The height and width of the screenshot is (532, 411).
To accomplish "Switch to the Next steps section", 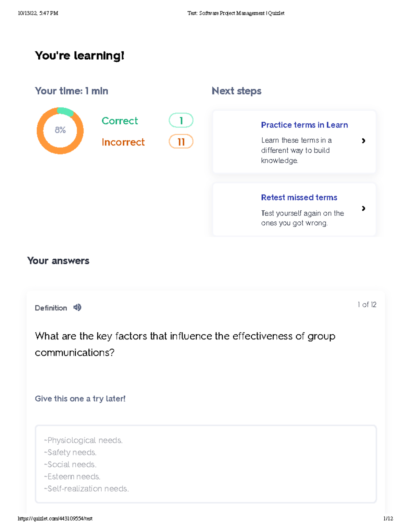I will click(236, 91).
